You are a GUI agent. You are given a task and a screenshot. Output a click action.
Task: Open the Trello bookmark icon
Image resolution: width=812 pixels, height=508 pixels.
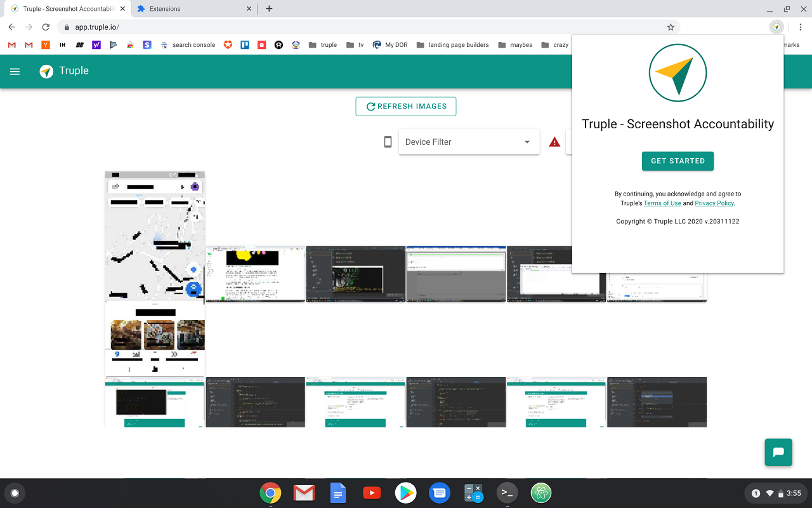point(244,44)
